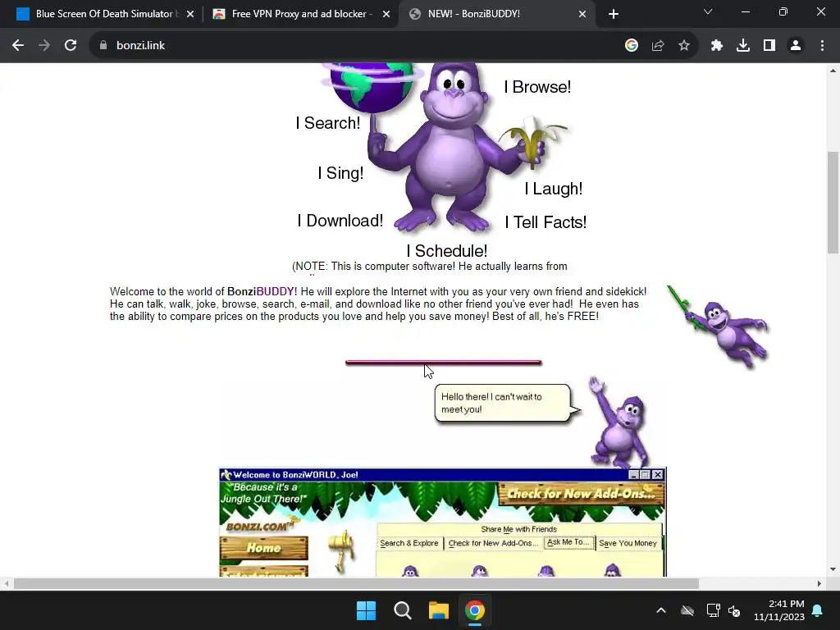Screen dimensions: 840x630
Task: Open the Extensions puzzle icon
Action: point(717,46)
